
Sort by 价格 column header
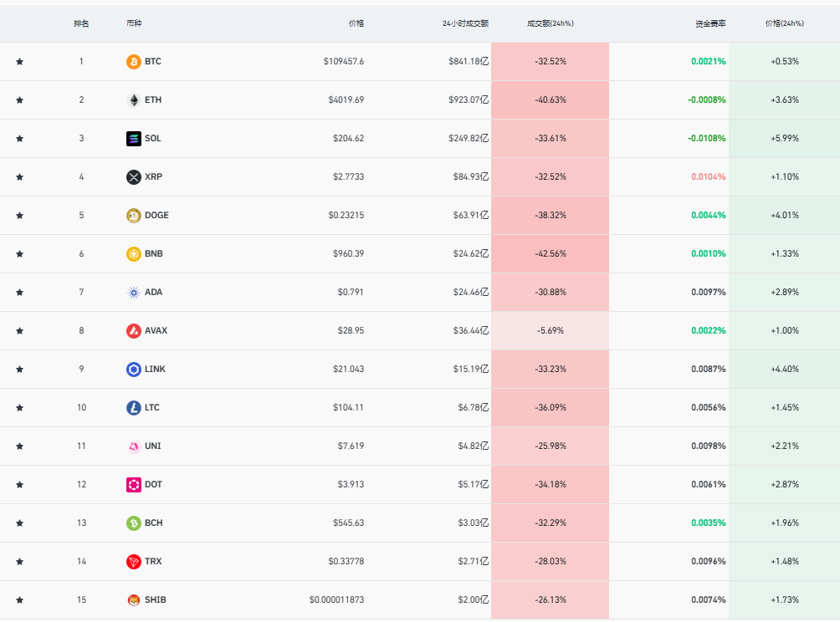(356, 23)
